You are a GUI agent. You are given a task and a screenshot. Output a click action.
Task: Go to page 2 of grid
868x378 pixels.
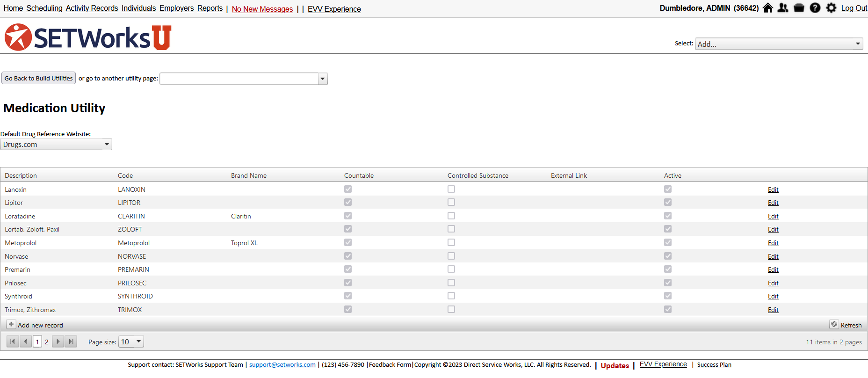pyautogui.click(x=47, y=342)
